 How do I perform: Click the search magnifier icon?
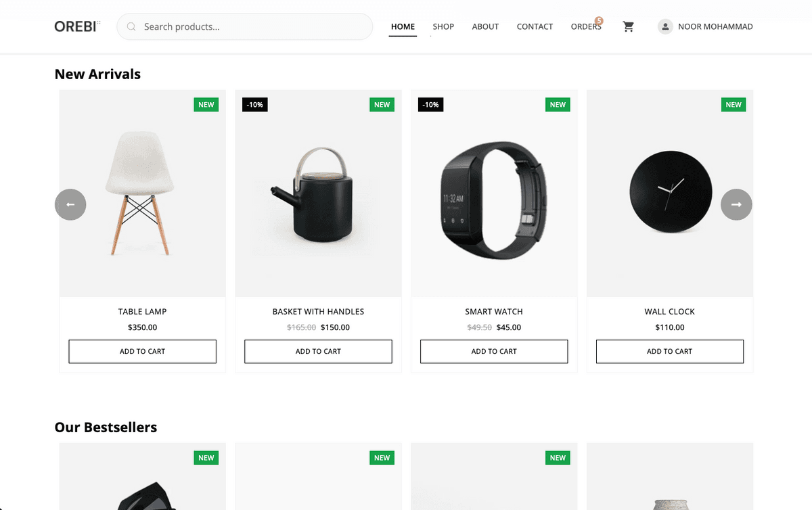point(131,26)
